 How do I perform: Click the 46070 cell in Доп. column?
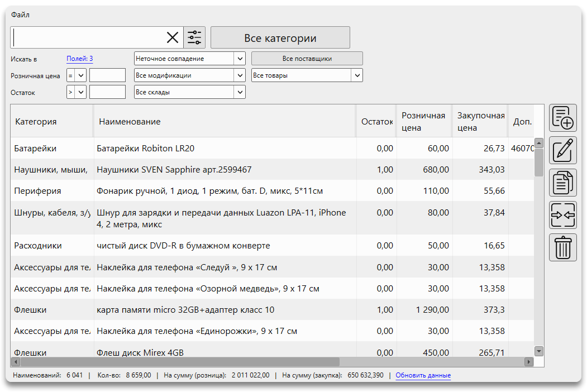click(522, 149)
